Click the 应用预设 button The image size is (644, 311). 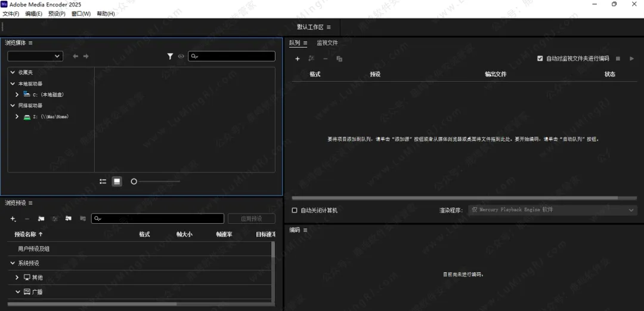251,219
